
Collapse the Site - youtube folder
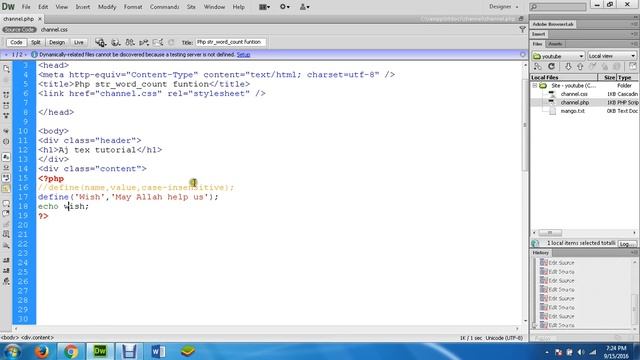tap(534, 86)
